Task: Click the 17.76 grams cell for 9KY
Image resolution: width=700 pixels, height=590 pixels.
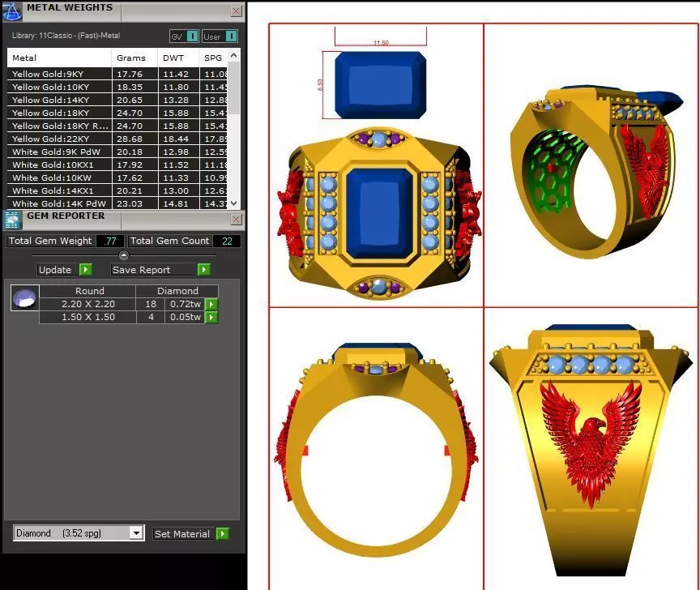Action: [x=134, y=74]
